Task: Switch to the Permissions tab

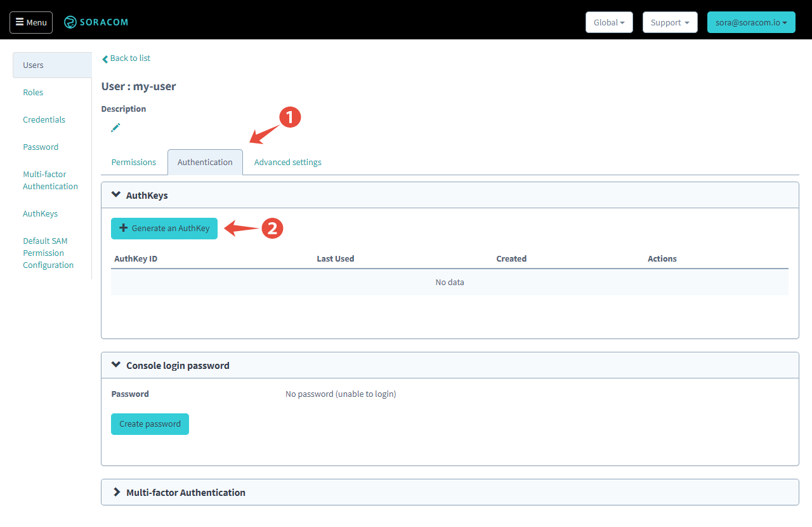Action: (x=134, y=162)
